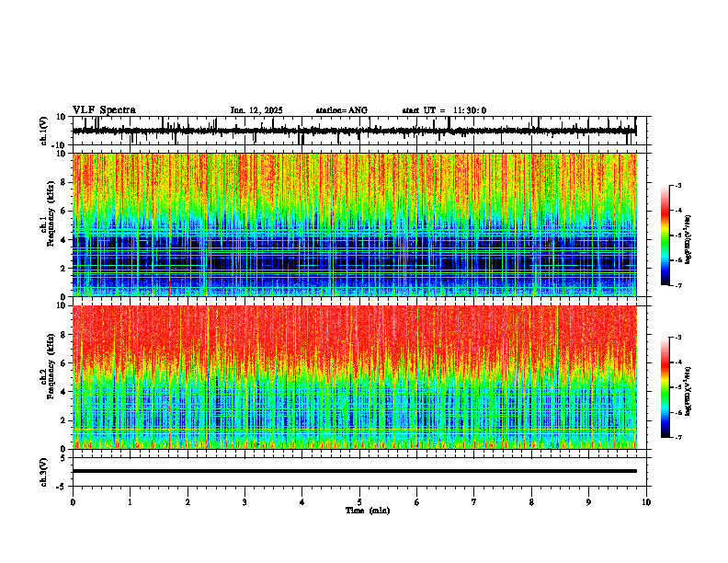Viewport: 728px width, 563px height.
Task: Click inside the ch.2 spectrogram panel
Action: 361,377
